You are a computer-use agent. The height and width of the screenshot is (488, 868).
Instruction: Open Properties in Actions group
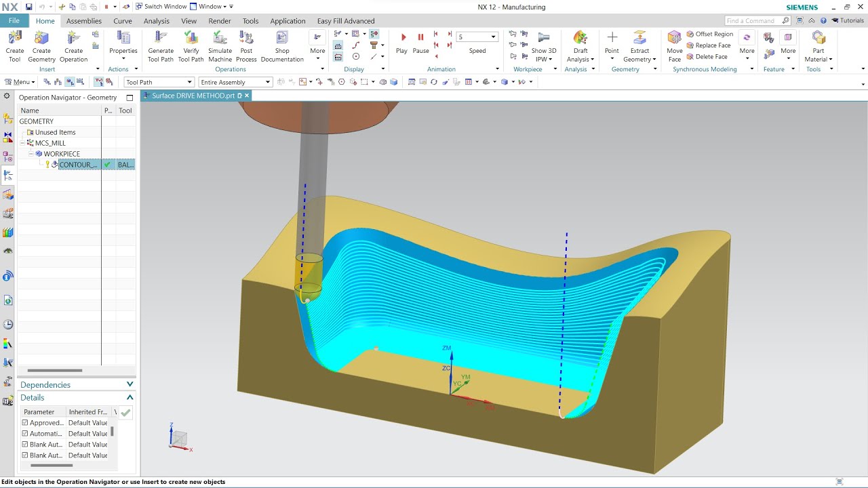click(x=123, y=46)
